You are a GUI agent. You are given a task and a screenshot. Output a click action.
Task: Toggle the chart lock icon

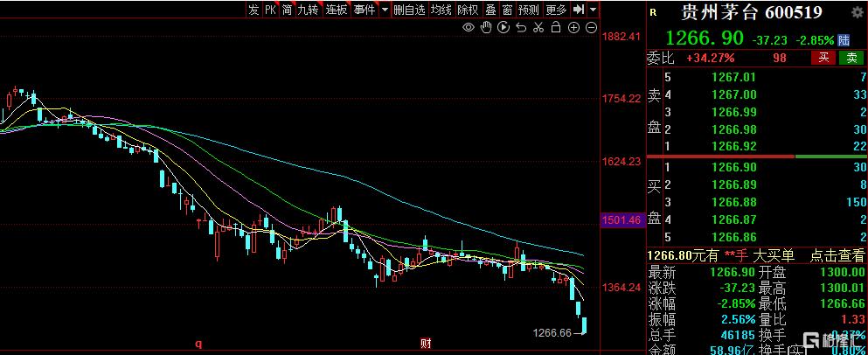pyautogui.click(x=556, y=28)
